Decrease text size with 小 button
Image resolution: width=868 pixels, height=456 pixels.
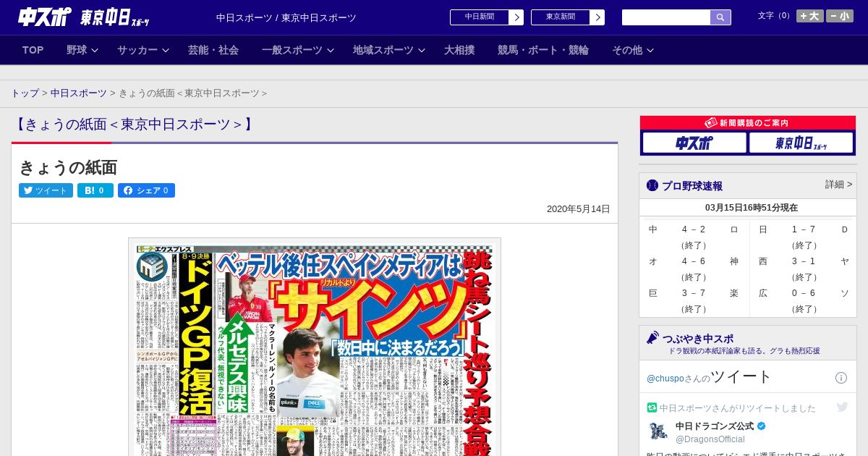point(840,16)
